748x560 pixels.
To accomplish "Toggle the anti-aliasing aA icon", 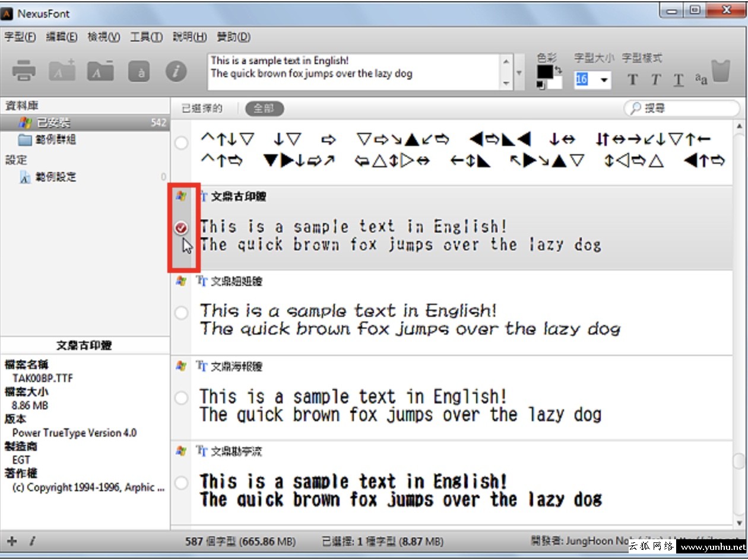I will (701, 79).
